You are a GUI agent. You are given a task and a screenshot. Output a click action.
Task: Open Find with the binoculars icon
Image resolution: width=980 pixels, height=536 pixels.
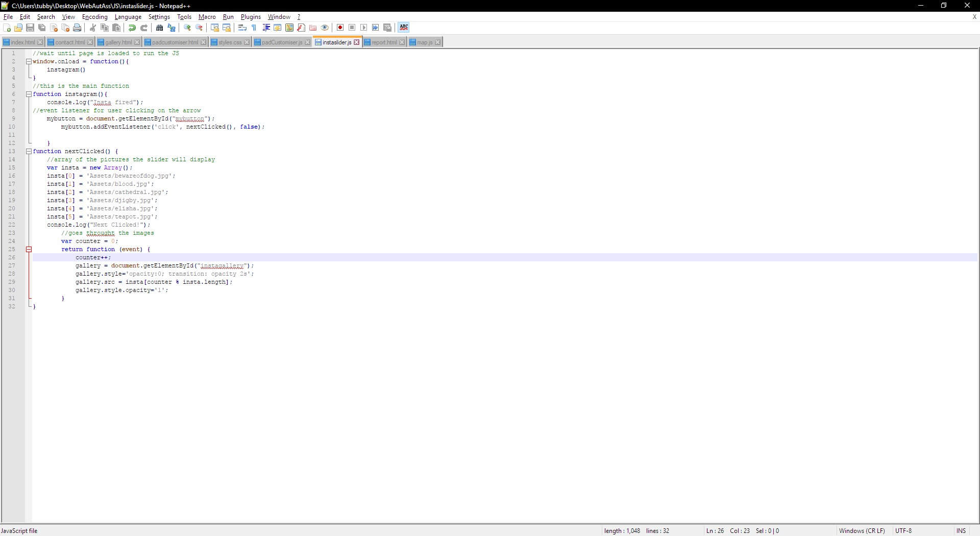click(x=160, y=28)
